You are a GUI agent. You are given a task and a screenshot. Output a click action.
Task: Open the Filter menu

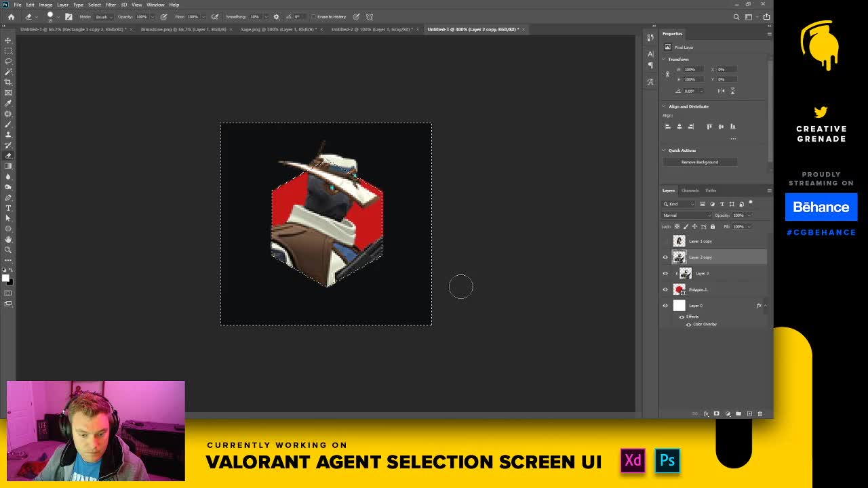point(111,5)
